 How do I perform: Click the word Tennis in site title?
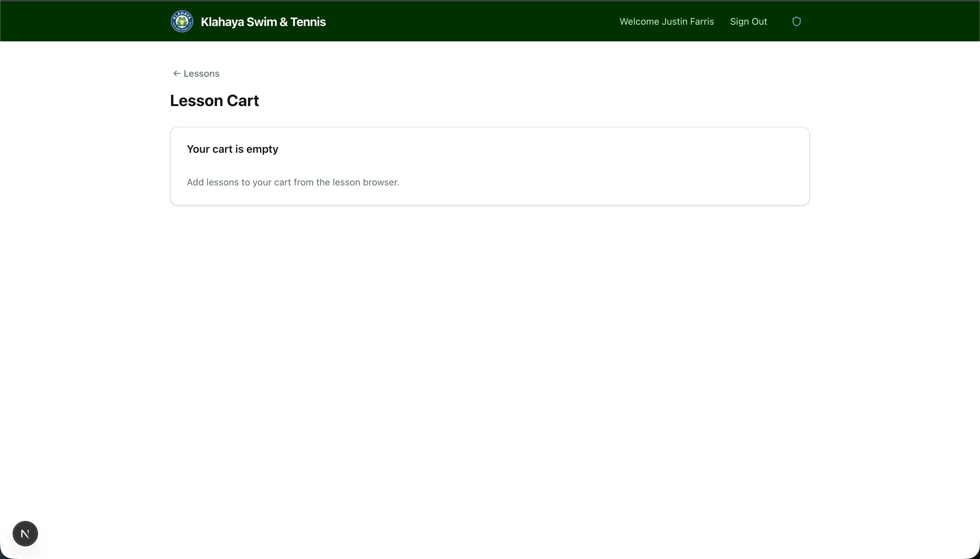click(x=308, y=22)
